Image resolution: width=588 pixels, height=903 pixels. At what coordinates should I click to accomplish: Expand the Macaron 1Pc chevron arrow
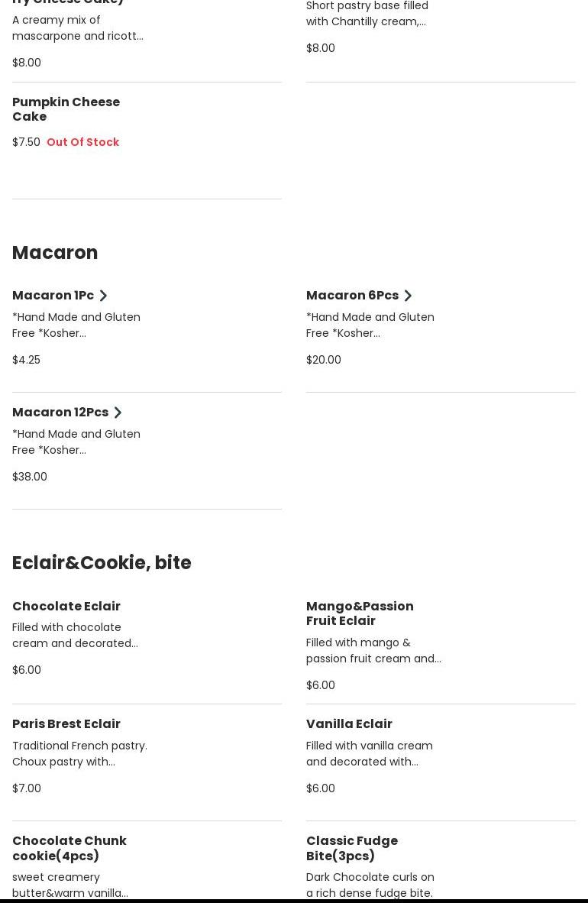click(x=103, y=296)
